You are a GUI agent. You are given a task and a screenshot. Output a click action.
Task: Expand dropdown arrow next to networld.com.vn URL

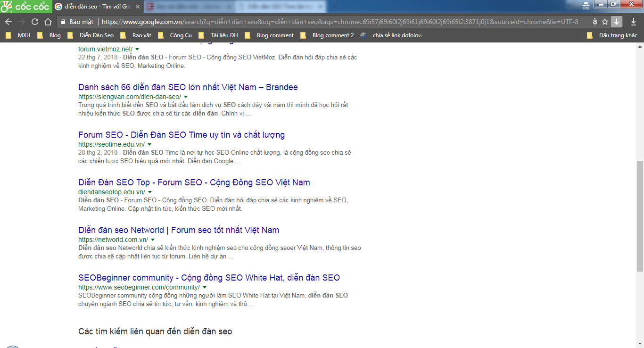click(153, 240)
